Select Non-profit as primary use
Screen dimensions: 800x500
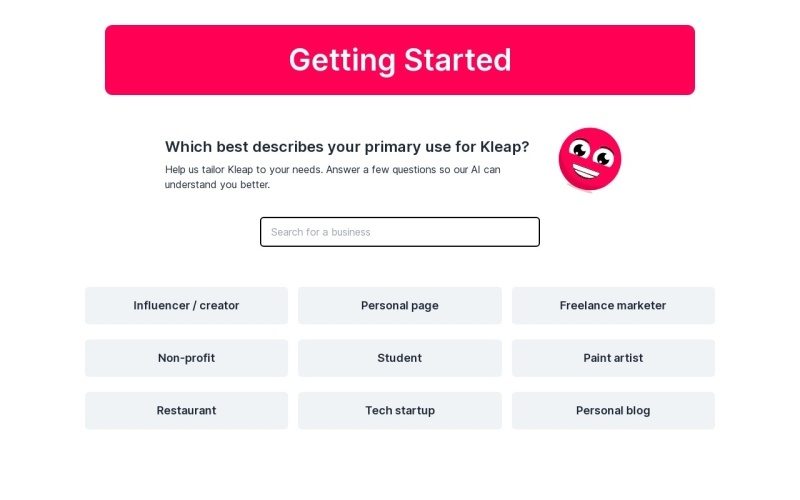click(x=186, y=358)
